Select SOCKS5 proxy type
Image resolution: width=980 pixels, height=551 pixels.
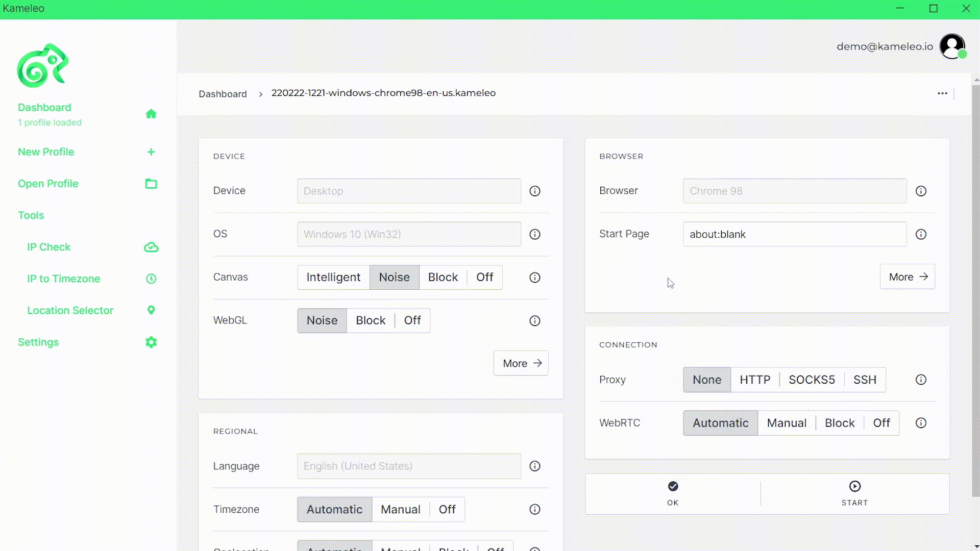point(812,380)
